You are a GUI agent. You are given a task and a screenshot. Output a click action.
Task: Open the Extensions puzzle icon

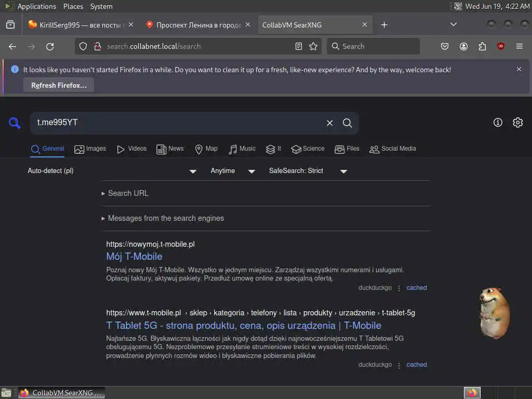pyautogui.click(x=482, y=46)
